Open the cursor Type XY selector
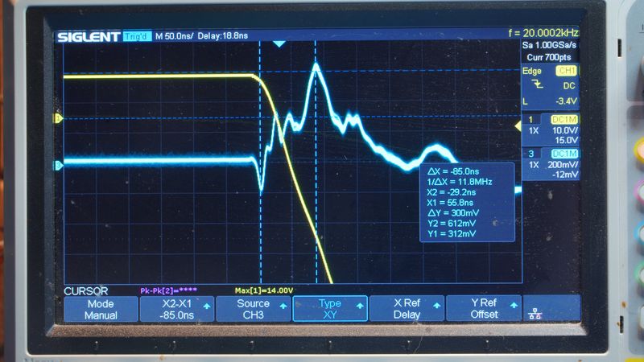 [329, 309]
